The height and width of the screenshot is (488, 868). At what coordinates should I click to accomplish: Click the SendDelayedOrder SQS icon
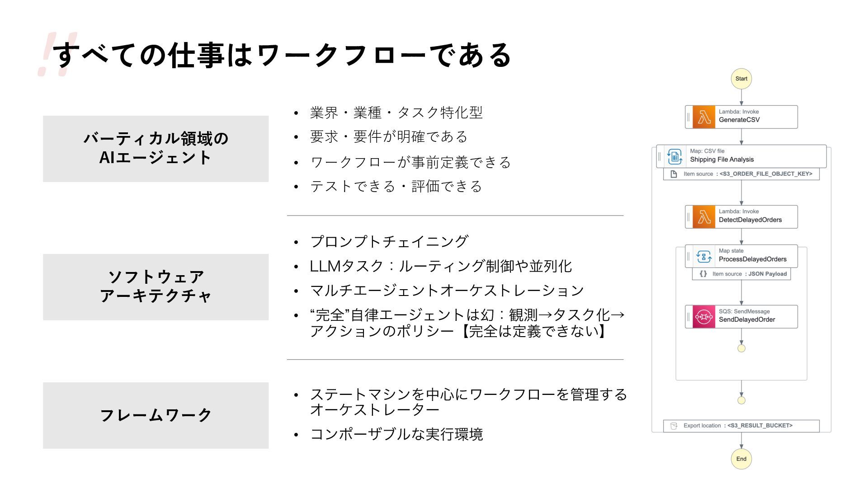(704, 317)
